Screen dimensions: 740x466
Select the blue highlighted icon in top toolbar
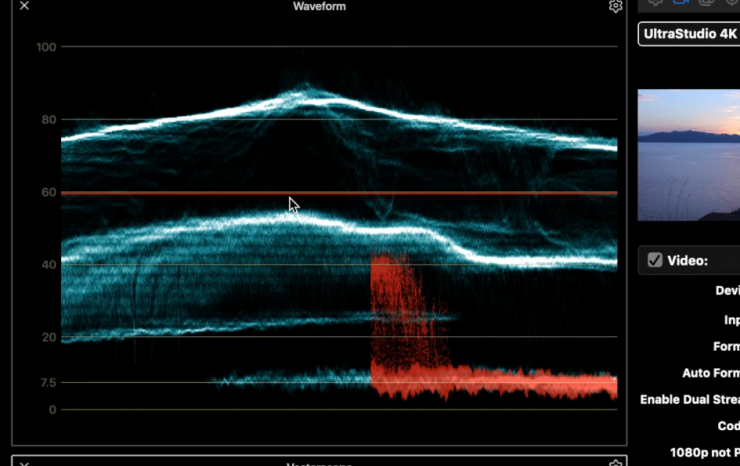coord(681,3)
